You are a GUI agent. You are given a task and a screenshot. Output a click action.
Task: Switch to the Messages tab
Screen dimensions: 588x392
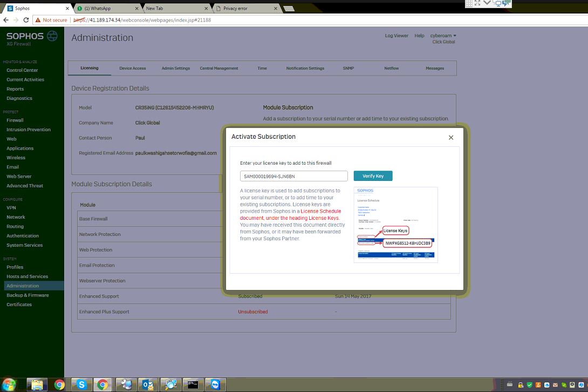435,69
